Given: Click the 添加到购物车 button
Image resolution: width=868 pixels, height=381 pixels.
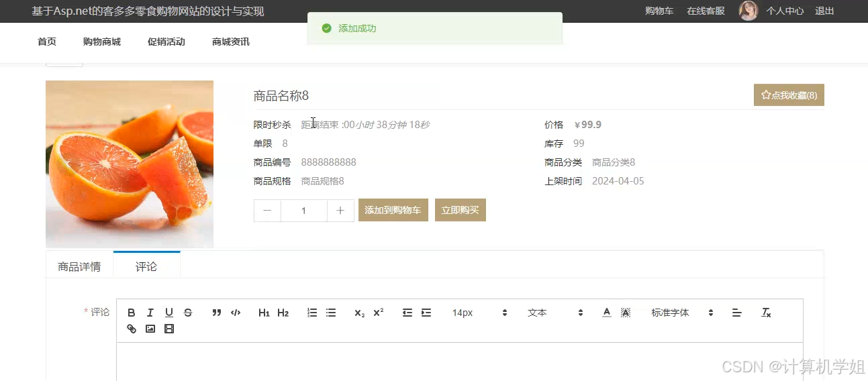Looking at the screenshot, I should (x=393, y=210).
